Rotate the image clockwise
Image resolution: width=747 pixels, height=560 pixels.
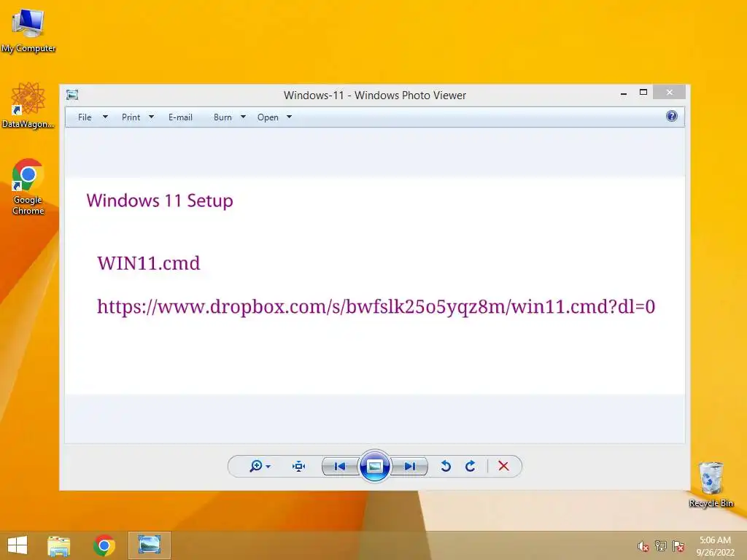[x=471, y=466]
